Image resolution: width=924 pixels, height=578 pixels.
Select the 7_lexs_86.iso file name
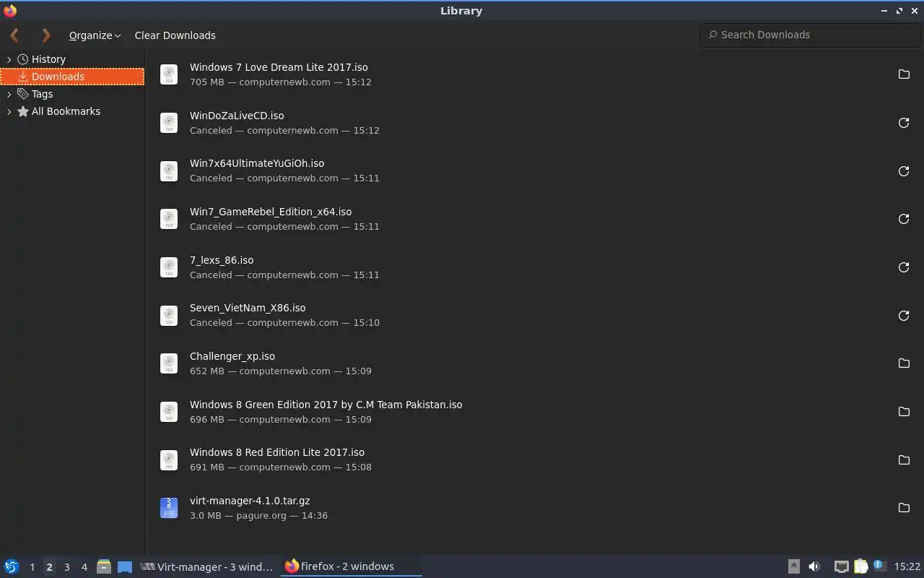[222, 260]
